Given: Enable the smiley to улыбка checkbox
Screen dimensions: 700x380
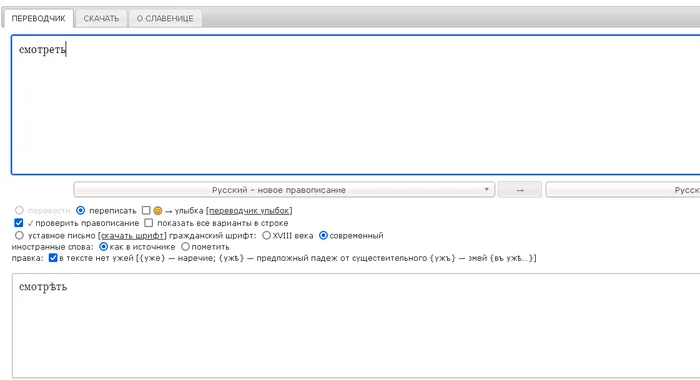Looking at the screenshot, I should pos(146,210).
